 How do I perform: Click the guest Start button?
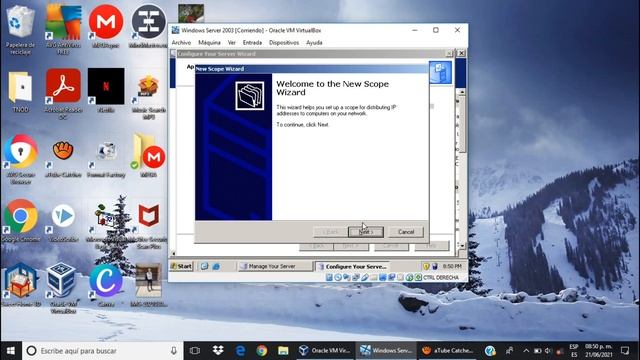(181, 266)
